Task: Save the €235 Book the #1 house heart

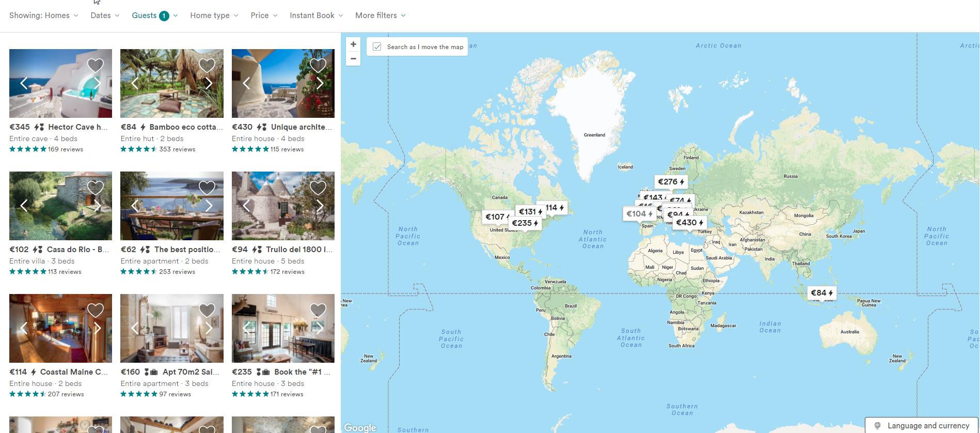Action: coord(318,310)
